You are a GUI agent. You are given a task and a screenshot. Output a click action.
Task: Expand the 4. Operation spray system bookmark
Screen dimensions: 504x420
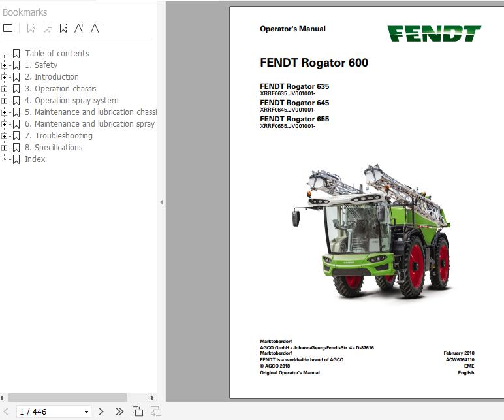4,101
